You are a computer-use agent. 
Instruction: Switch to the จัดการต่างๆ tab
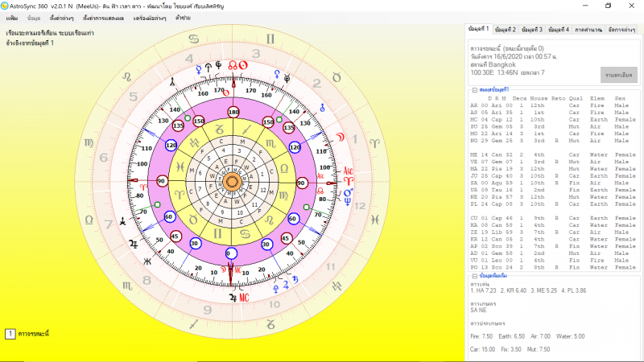coord(622,30)
